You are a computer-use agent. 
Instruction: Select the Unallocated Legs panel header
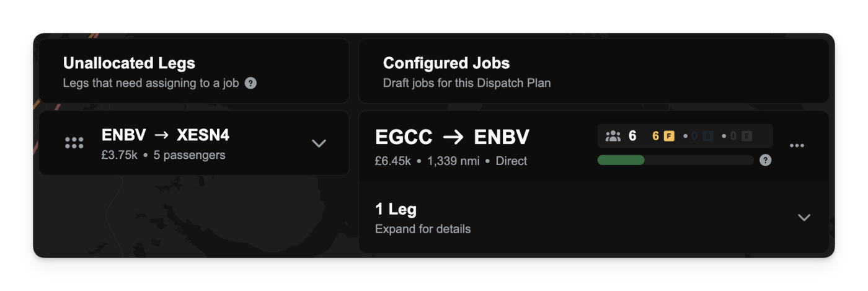tap(129, 63)
